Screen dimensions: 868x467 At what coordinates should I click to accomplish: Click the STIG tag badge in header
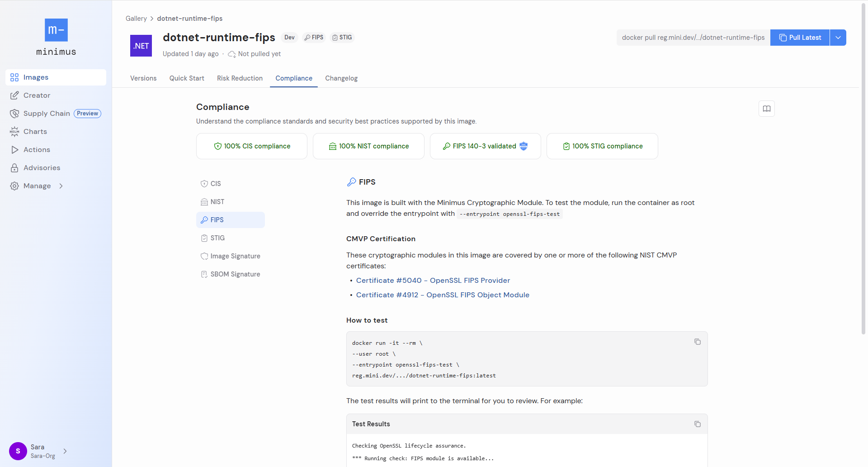tap(342, 38)
